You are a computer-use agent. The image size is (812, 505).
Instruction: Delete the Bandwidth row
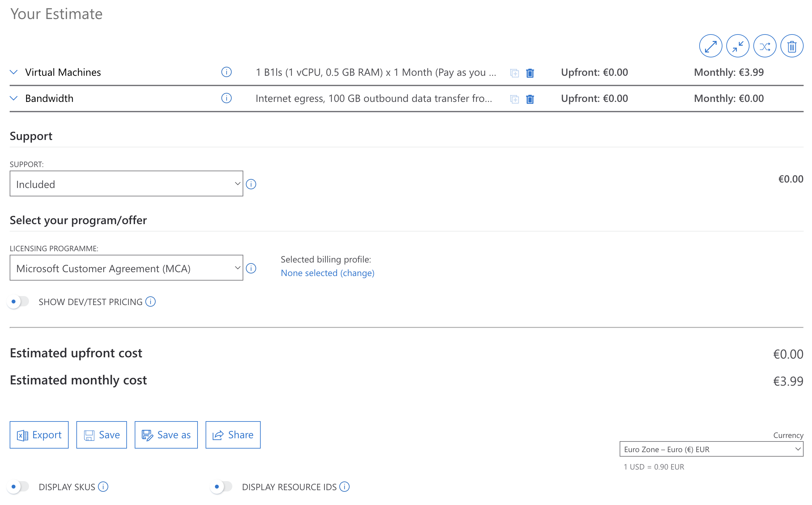click(x=530, y=99)
